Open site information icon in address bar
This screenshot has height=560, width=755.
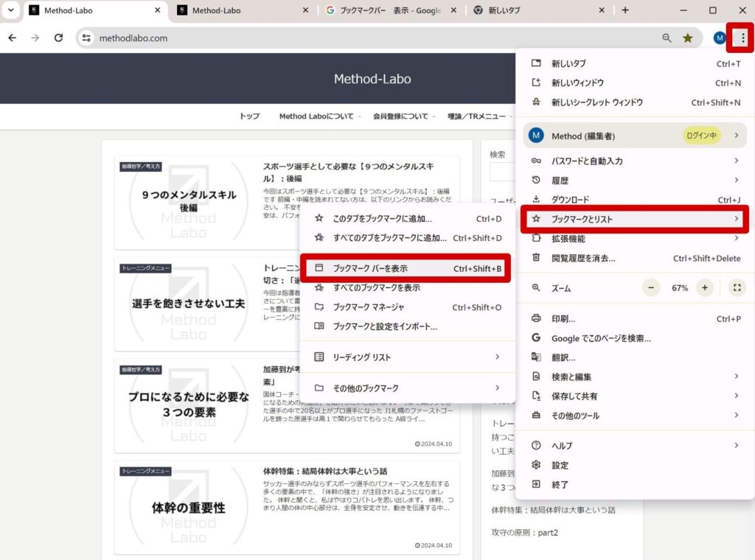point(86,38)
